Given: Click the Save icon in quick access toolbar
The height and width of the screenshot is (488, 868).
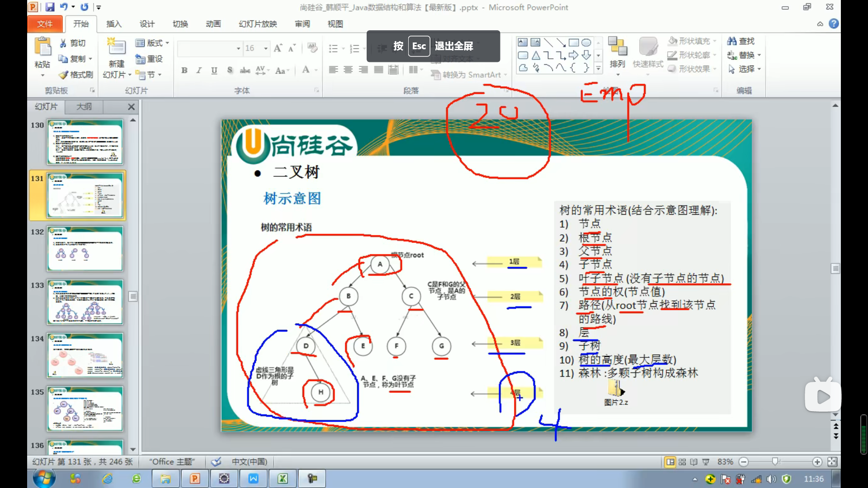Looking at the screenshot, I should 50,7.
